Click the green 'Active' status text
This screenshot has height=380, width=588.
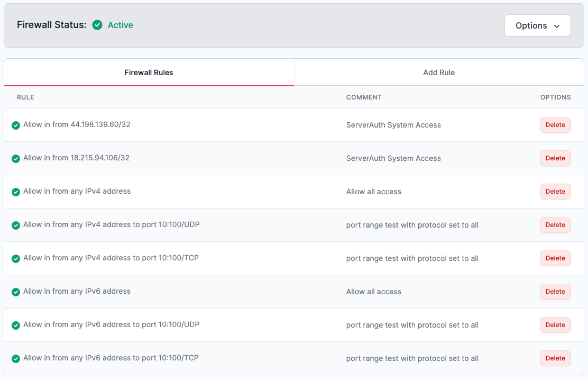click(121, 25)
